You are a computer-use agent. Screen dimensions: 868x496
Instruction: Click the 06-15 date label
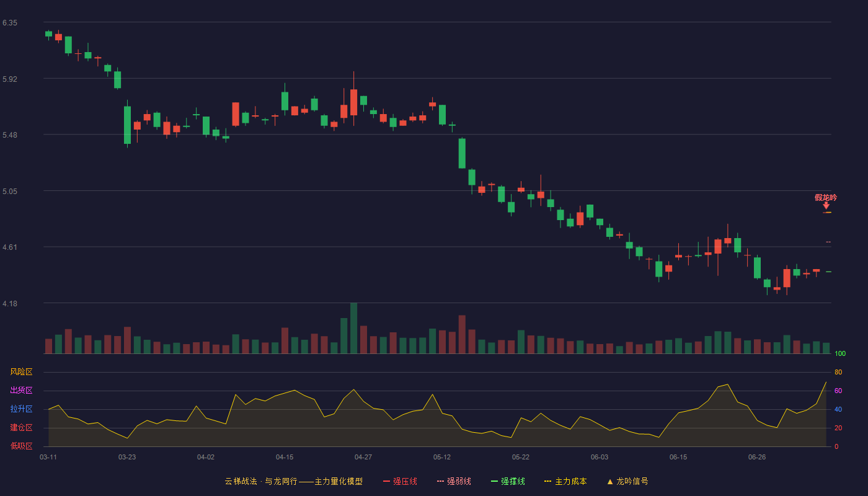click(x=678, y=457)
